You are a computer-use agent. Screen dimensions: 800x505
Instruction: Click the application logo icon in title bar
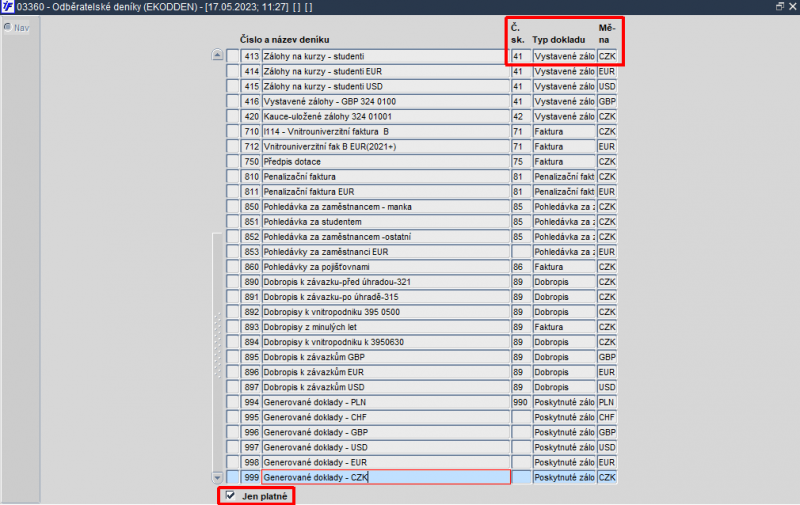7,7
